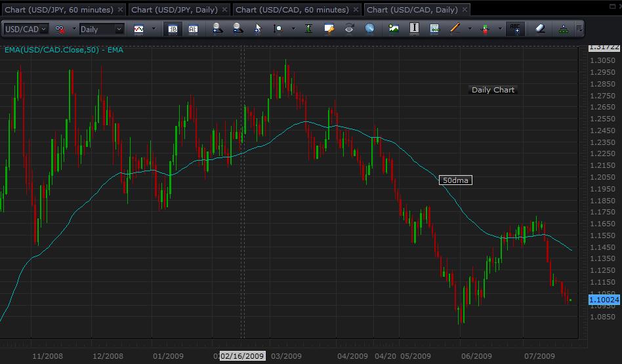This screenshot has width=622, height=364.
Task: Click the zoom in magnifier icon
Action: point(217,29)
